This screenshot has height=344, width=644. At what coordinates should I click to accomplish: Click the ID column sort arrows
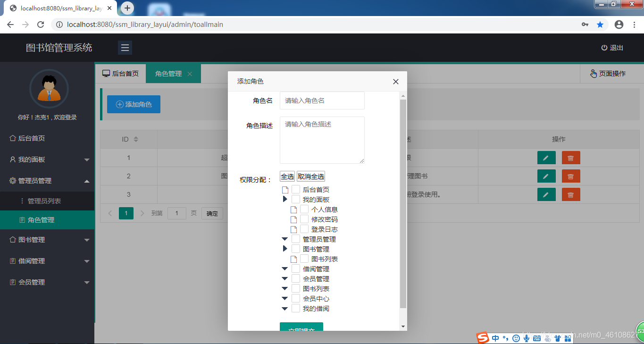[x=136, y=139]
